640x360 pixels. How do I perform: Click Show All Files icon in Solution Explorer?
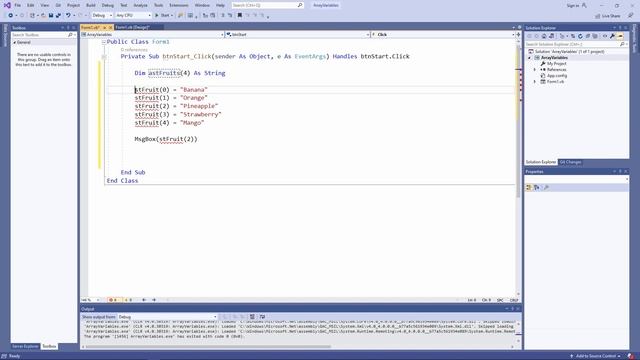click(595, 36)
